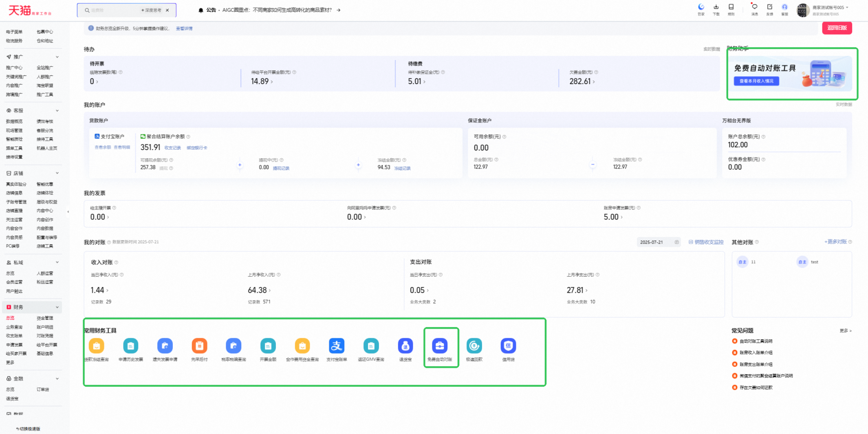Viewport: 868px width, 434px height.
Task: Launch the 极速回款 tool icon
Action: click(x=474, y=346)
